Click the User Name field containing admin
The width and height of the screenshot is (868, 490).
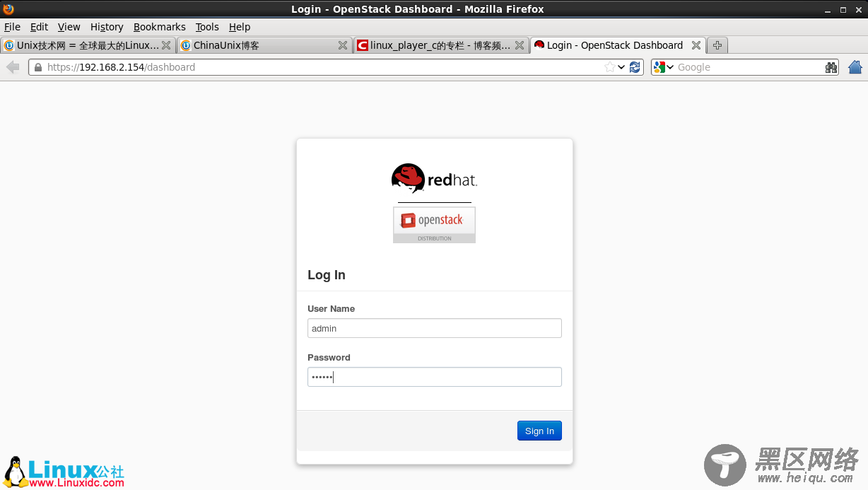click(435, 328)
